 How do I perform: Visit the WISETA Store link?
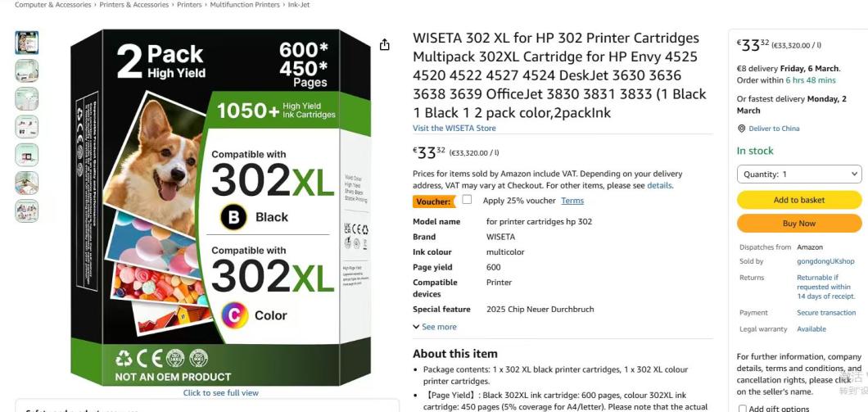point(454,128)
